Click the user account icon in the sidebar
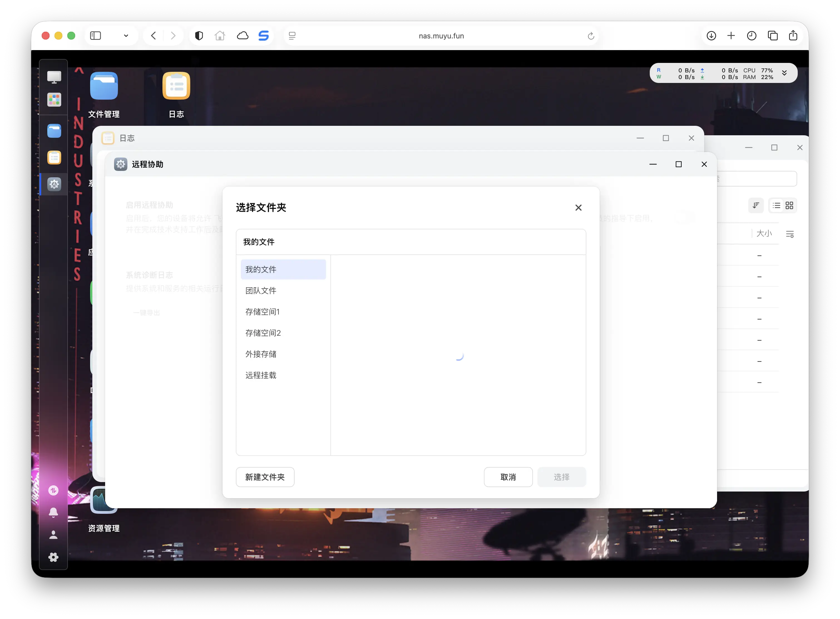This screenshot has width=840, height=619. click(54, 535)
